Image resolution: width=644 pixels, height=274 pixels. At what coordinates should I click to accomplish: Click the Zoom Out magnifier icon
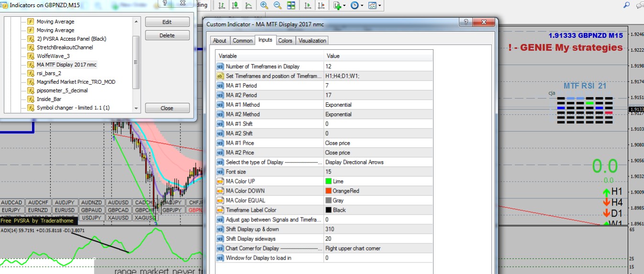[278, 6]
